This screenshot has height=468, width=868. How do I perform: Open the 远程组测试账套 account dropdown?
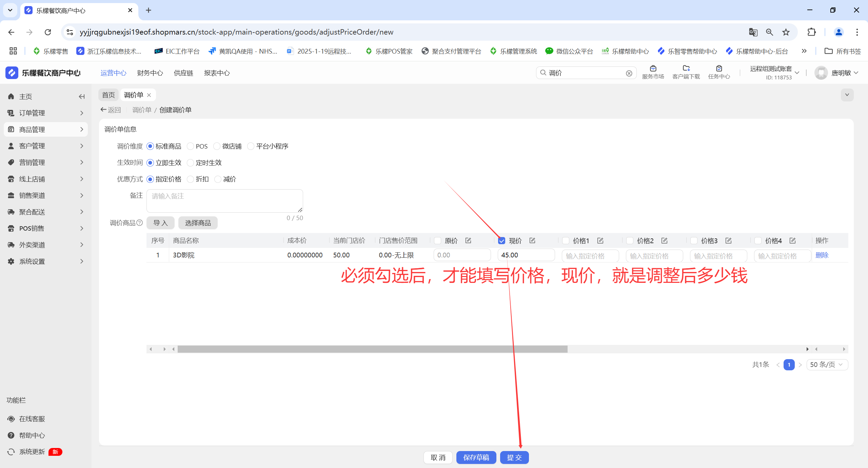click(x=774, y=73)
